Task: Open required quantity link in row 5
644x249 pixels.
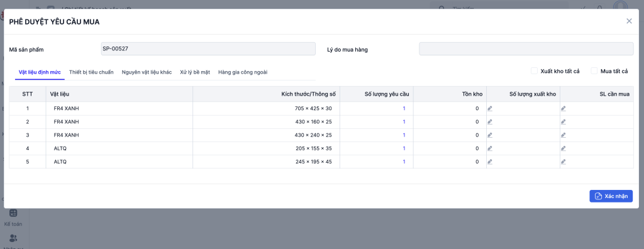Action: [x=404, y=162]
